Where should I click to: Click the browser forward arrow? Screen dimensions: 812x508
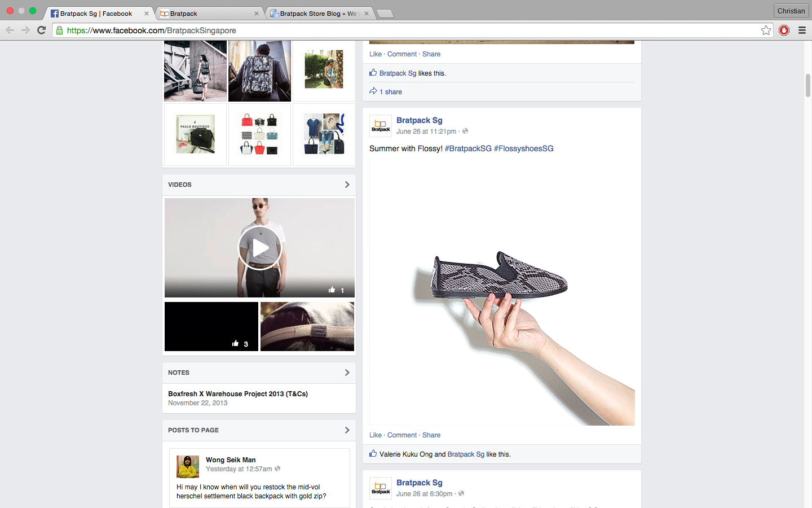pyautogui.click(x=25, y=30)
